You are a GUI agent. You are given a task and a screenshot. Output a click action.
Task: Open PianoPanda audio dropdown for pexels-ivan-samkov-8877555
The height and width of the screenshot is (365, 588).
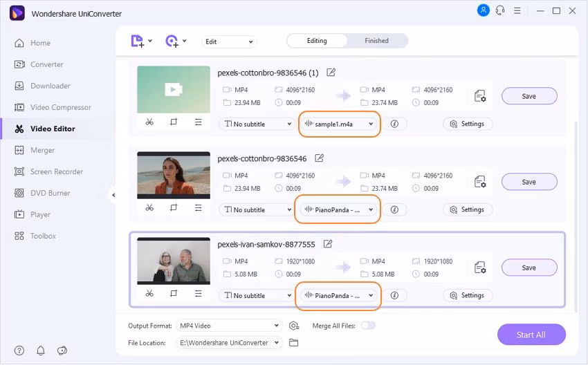(339, 295)
